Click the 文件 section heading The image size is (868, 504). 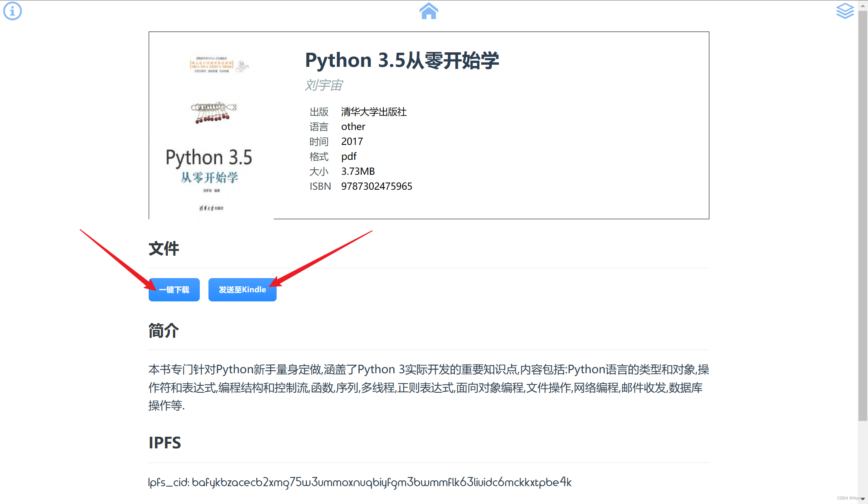[x=164, y=248]
